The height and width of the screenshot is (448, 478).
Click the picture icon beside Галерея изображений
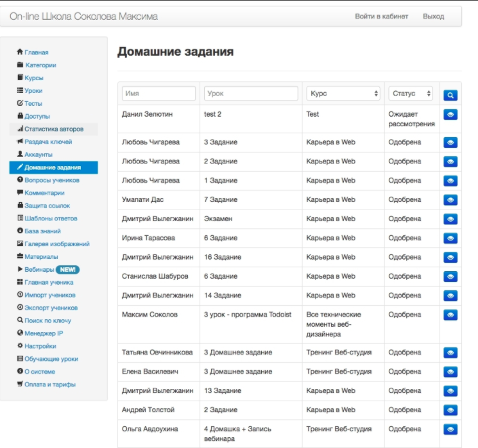20,244
